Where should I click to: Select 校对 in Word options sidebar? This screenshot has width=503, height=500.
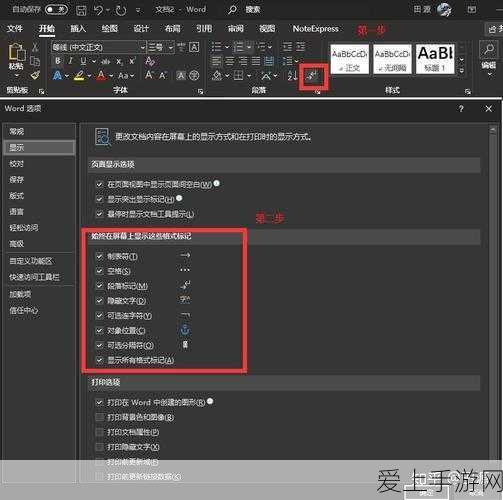(x=39, y=164)
